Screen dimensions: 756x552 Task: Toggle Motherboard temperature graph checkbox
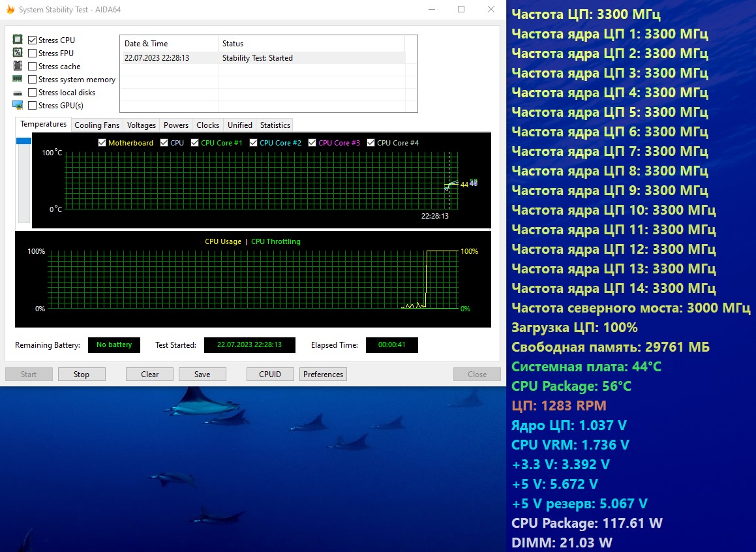(x=102, y=143)
